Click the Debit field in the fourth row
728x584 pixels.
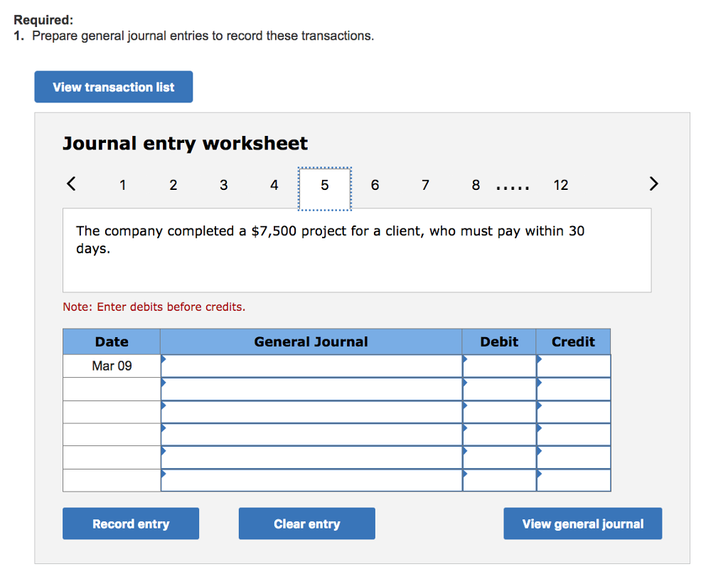500,435
